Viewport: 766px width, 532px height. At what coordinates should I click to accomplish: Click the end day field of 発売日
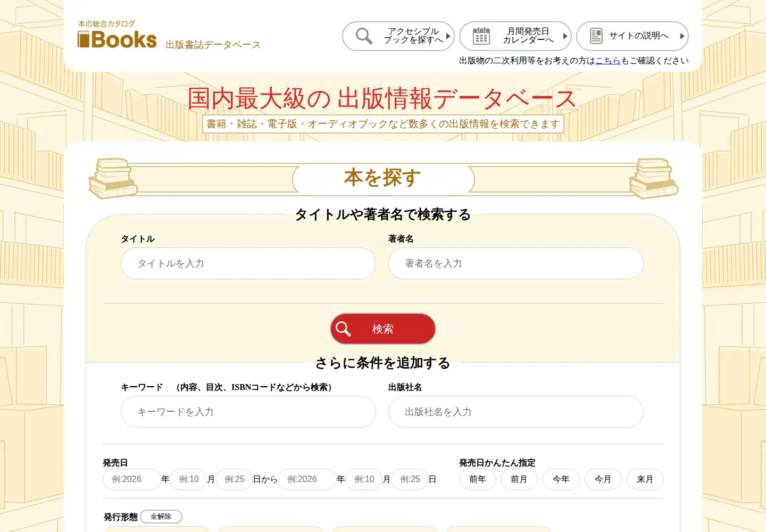point(410,479)
